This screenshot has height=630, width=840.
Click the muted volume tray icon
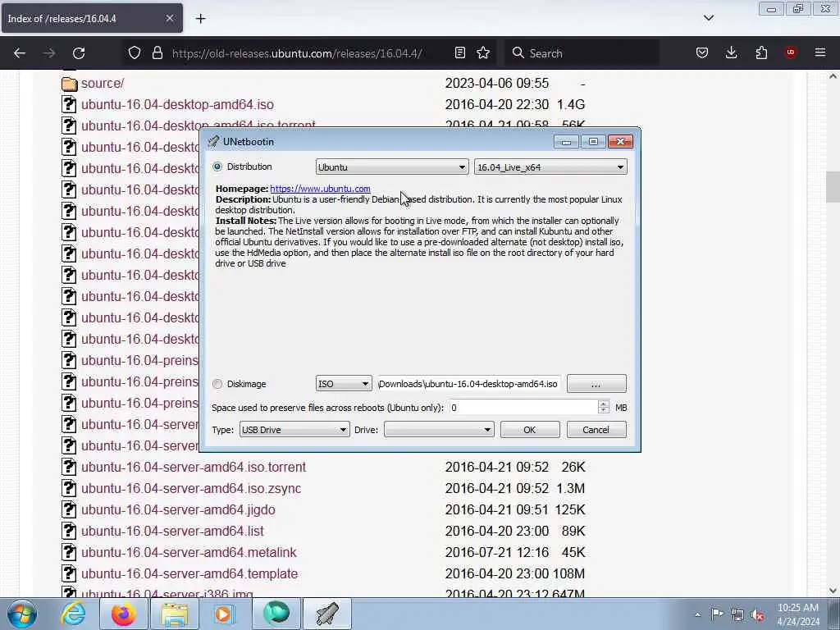(757, 615)
